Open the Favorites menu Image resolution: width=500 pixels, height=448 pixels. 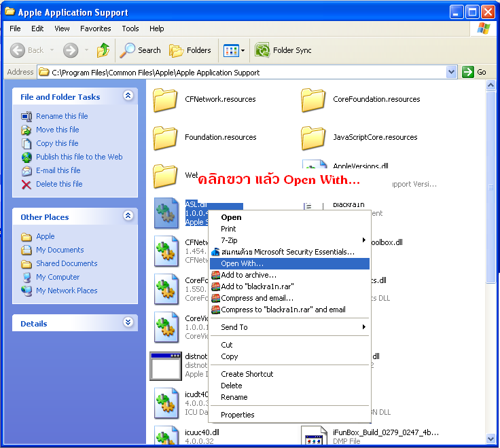(x=95, y=29)
